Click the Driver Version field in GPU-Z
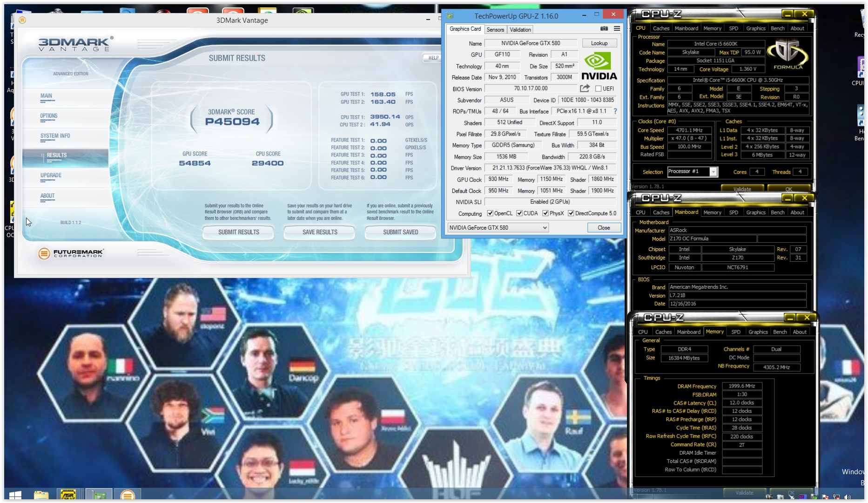The height and width of the screenshot is (503, 868). pos(550,168)
